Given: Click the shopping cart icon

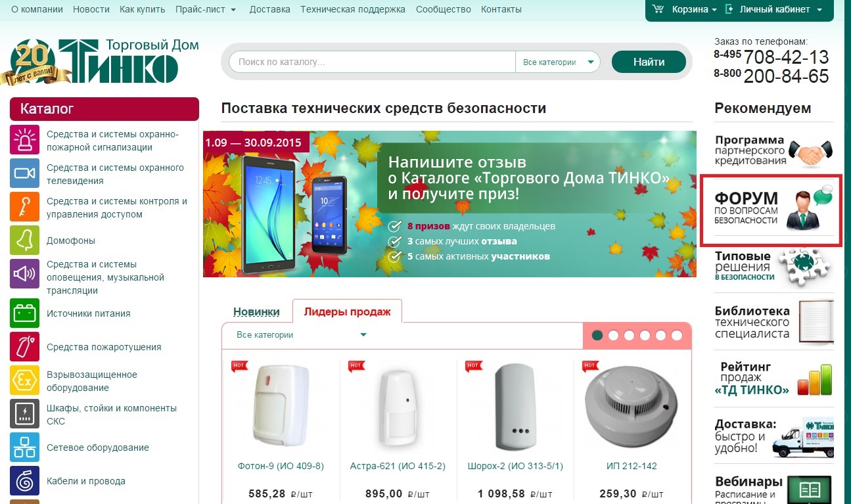Looking at the screenshot, I should pyautogui.click(x=658, y=9).
